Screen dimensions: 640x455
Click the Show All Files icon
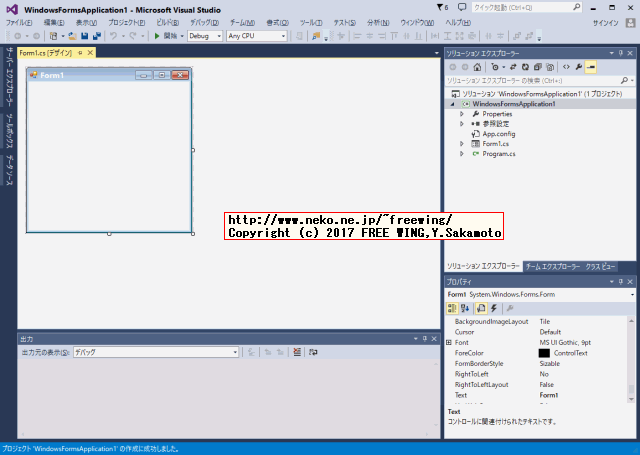tap(550, 67)
